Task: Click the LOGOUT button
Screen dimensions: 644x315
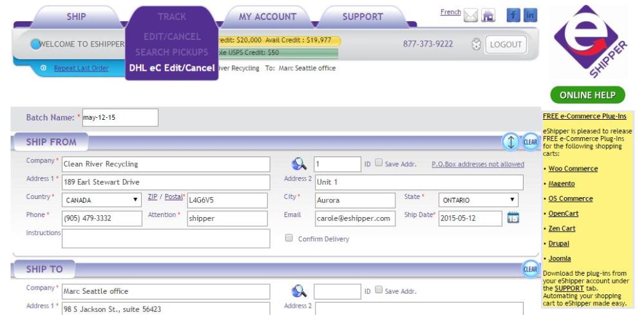Action: pos(506,44)
